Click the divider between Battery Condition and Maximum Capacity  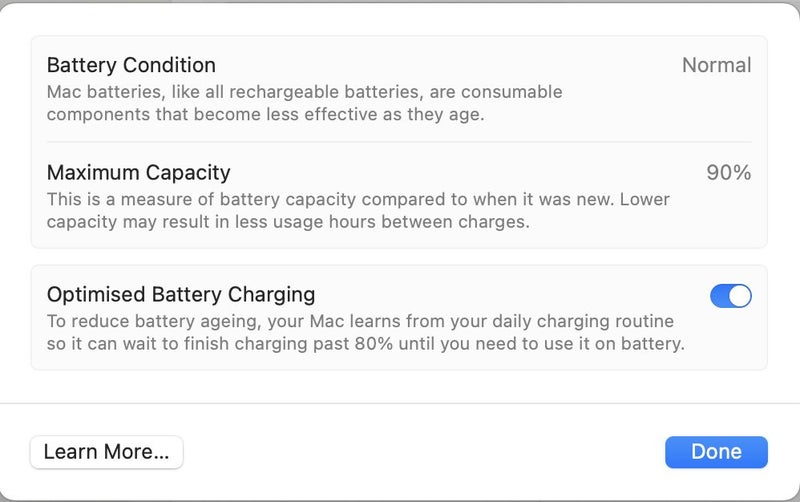(399, 142)
